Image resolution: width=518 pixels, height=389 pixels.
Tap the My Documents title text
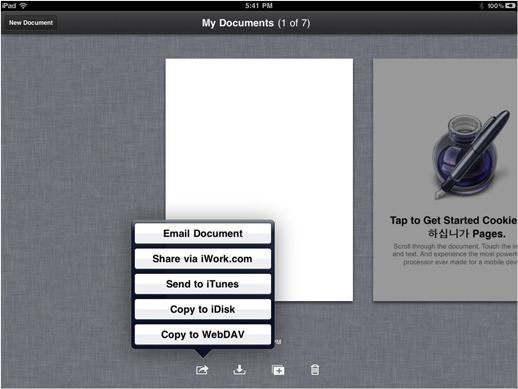(x=256, y=23)
